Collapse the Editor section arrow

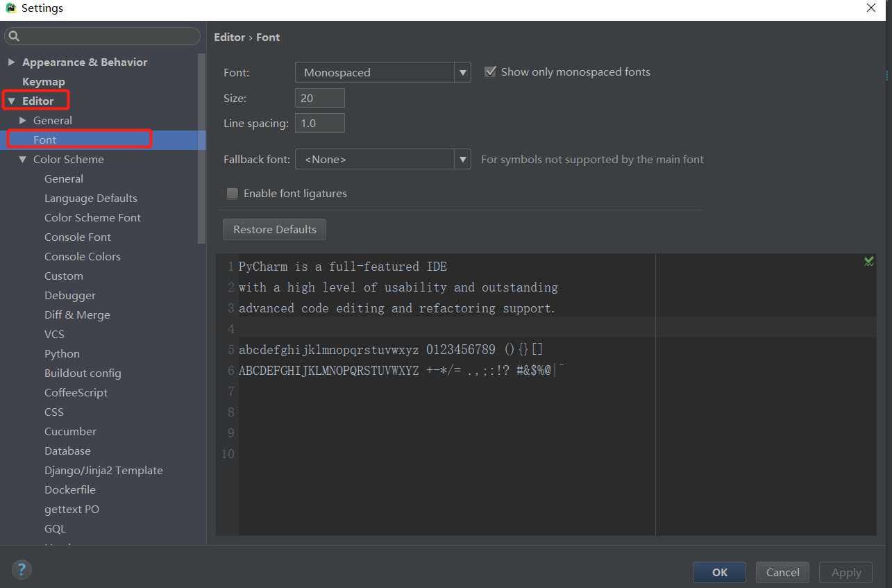11,101
